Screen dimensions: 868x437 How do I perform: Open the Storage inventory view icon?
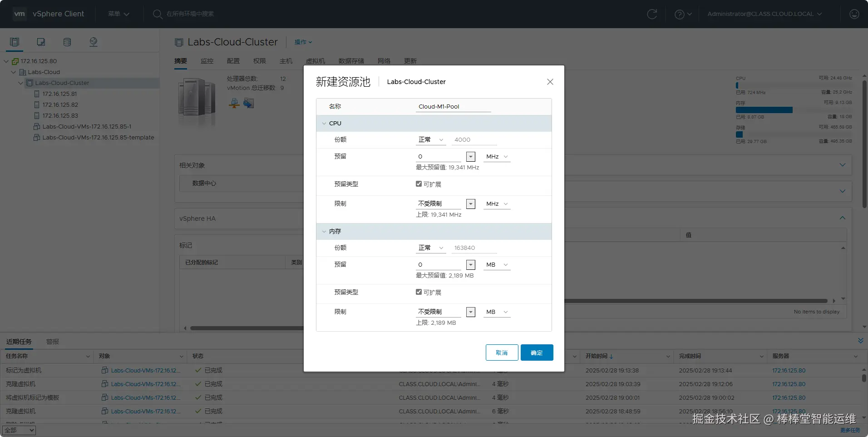pos(67,42)
